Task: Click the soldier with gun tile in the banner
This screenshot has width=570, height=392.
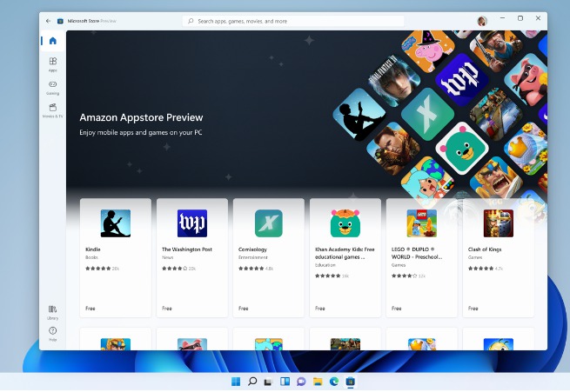Action: [x=393, y=149]
